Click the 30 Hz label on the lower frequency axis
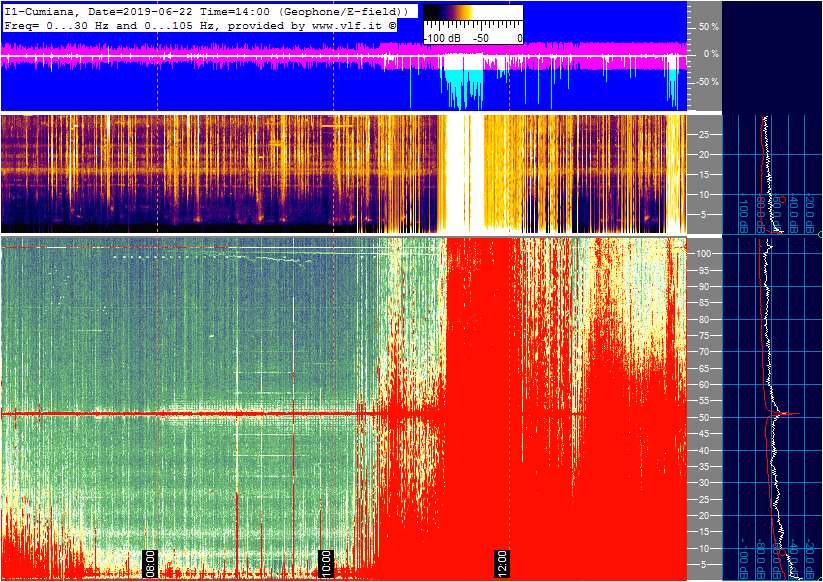The image size is (823, 582). click(x=704, y=483)
